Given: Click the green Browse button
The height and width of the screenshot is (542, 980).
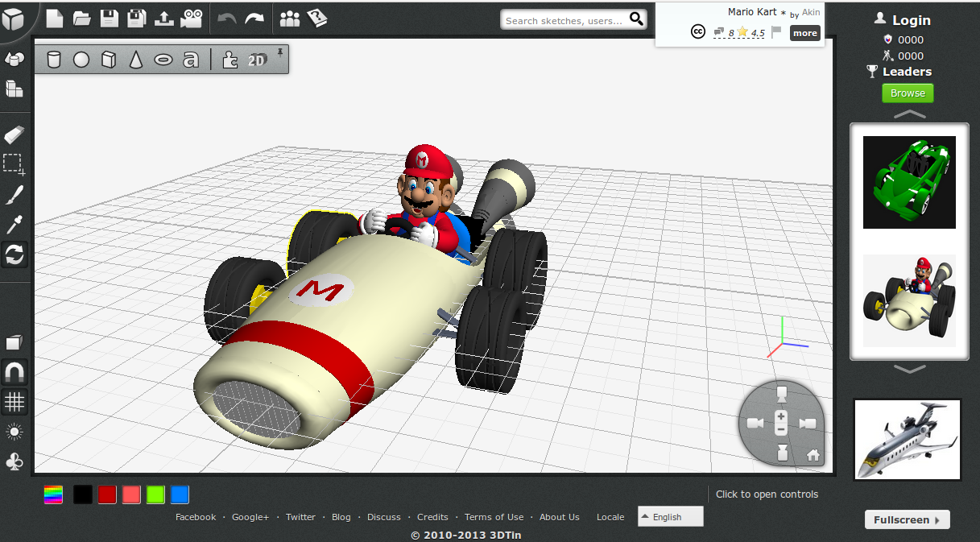Looking at the screenshot, I should click(908, 93).
